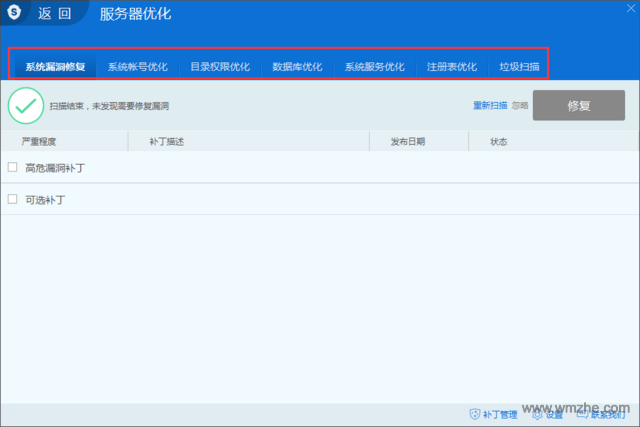Click the 补丁管理 shield icon
The image size is (640, 427).
pyautogui.click(x=475, y=414)
